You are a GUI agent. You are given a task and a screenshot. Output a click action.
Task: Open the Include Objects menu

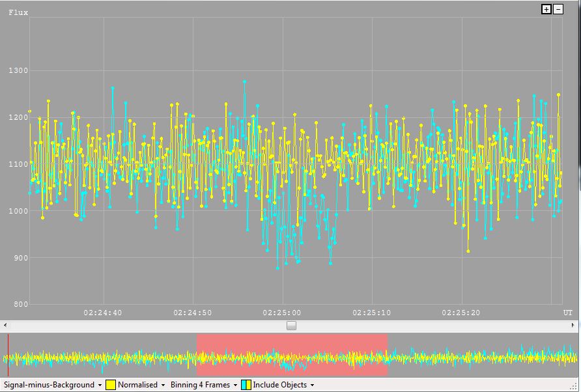[x=284, y=385]
